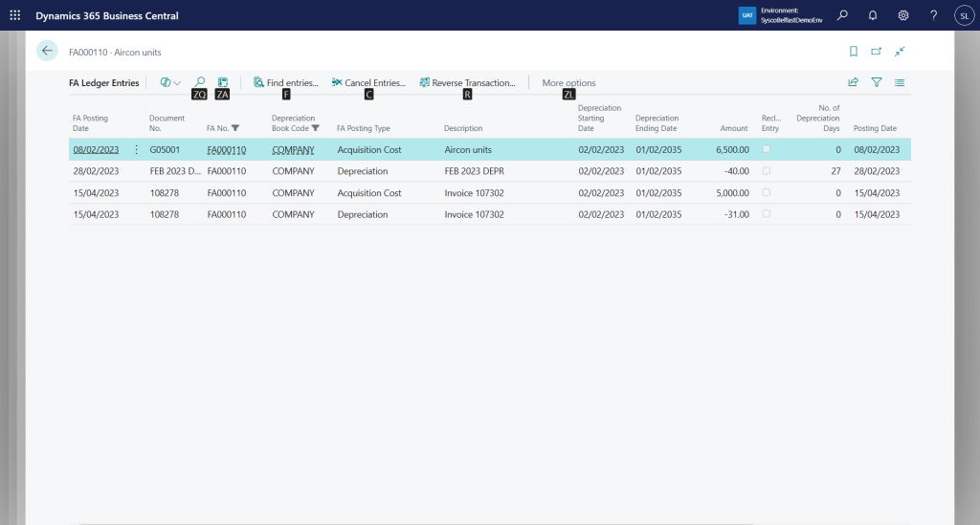
Task: Show row options for first ledger entry
Action: [136, 150]
